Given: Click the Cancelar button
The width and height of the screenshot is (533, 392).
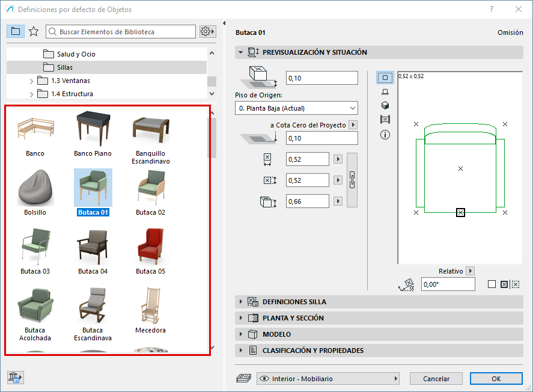Looking at the screenshot, I should pos(436,379).
